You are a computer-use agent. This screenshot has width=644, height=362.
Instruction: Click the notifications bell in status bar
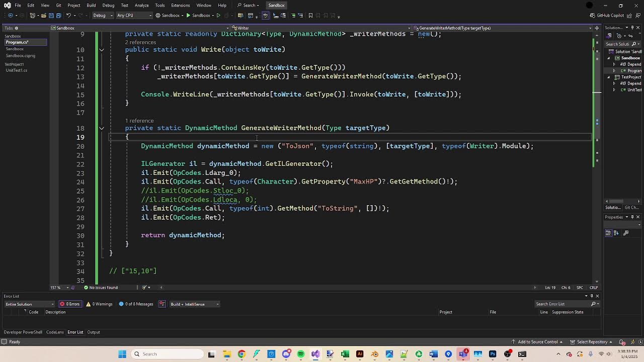tap(622, 342)
